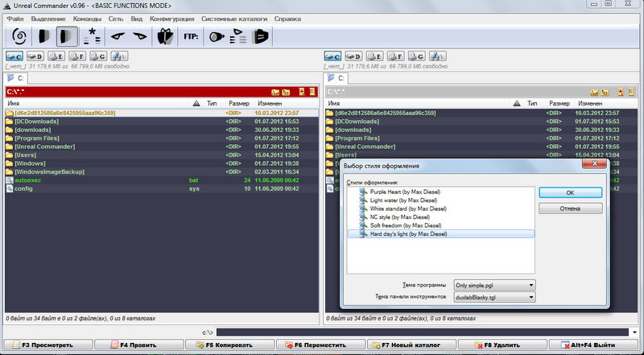This screenshot has width=644, height=355.
Task: Click the flashlight search icon in the toolbar
Action: tap(216, 37)
